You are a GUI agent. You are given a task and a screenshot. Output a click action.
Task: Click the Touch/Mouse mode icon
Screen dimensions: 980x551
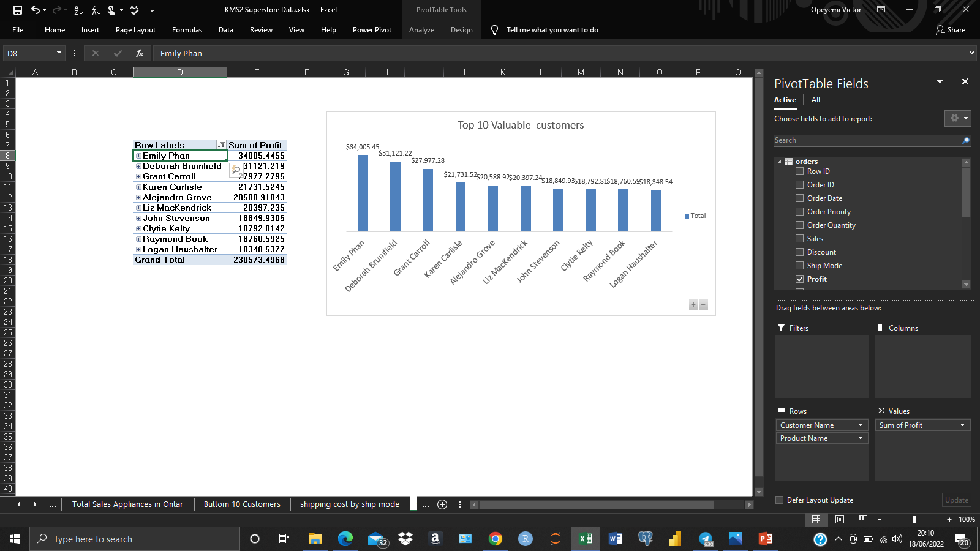tap(111, 10)
